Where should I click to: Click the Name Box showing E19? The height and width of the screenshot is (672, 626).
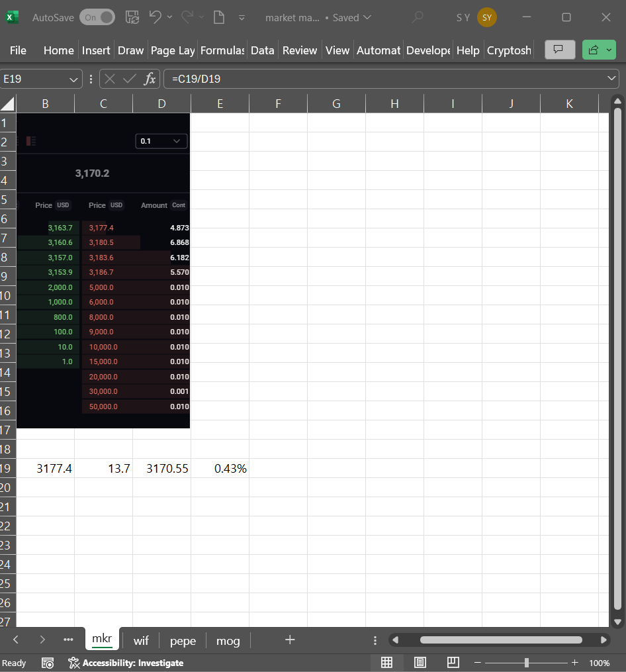(x=34, y=79)
